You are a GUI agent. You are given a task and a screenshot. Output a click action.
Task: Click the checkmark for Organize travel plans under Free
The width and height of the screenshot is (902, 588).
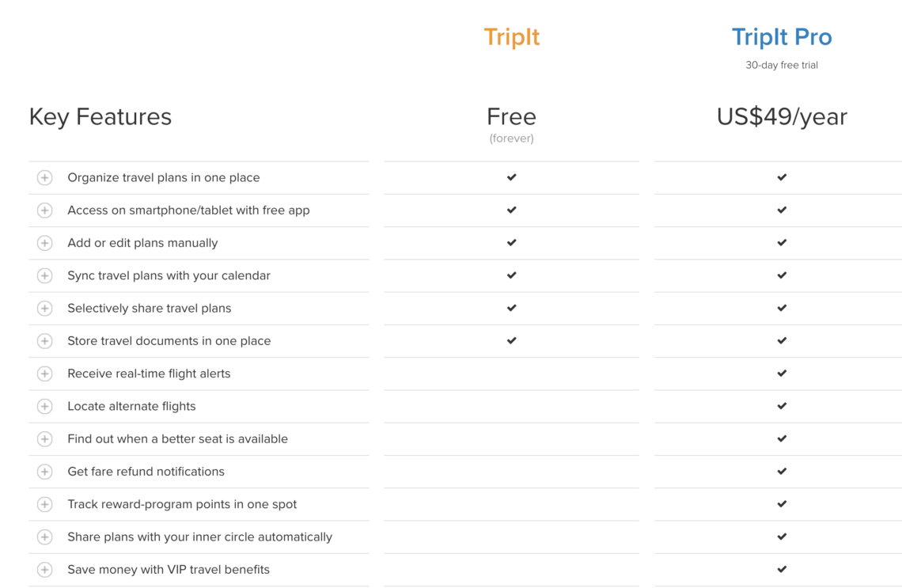[511, 177]
